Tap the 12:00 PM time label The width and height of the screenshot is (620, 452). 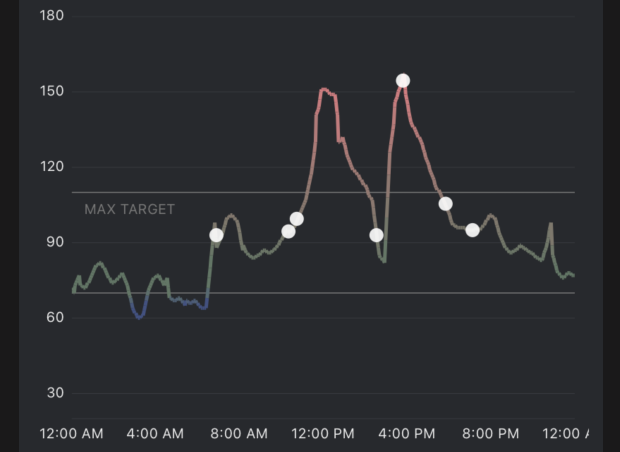(324, 434)
